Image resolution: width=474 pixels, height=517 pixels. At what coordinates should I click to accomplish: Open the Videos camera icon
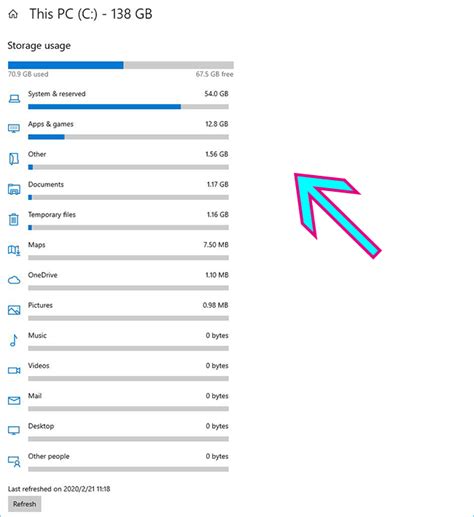coord(14,371)
